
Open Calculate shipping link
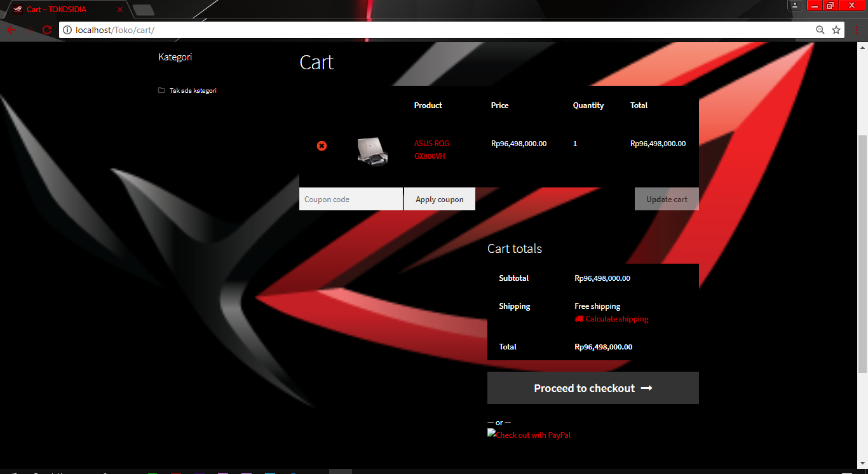[617, 319]
